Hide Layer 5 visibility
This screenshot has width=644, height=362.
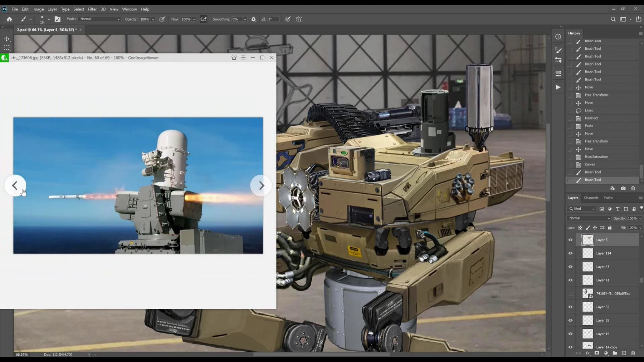[x=570, y=240]
